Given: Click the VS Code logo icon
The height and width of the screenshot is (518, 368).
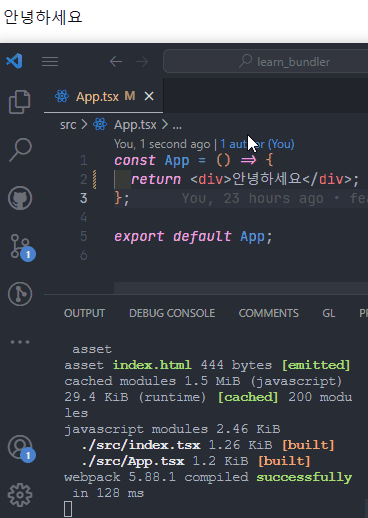Looking at the screenshot, I should coord(14,61).
